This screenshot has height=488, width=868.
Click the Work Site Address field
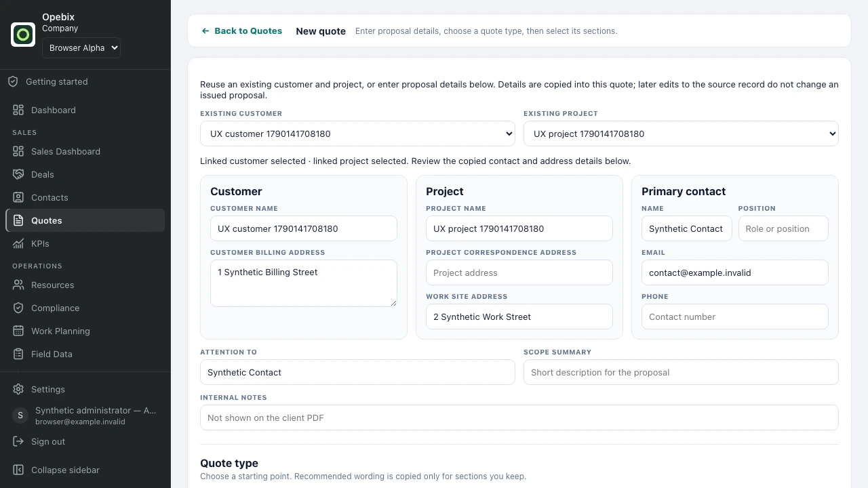[519, 317]
